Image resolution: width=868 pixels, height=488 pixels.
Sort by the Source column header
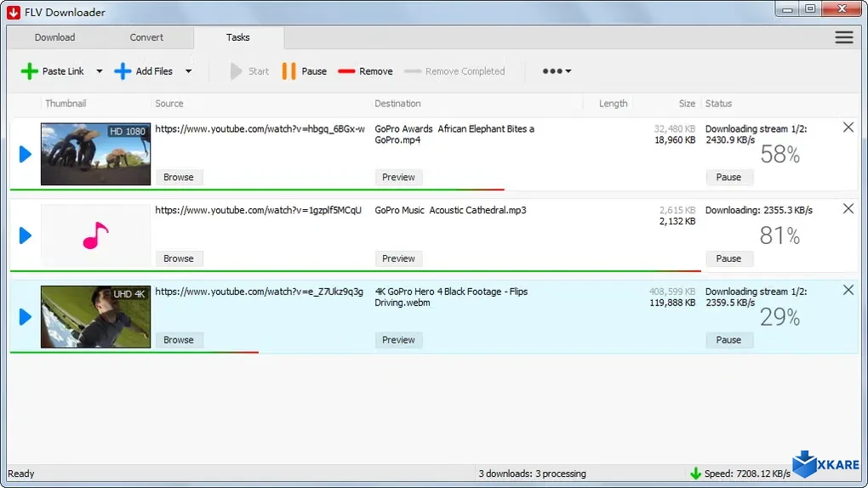[x=168, y=103]
